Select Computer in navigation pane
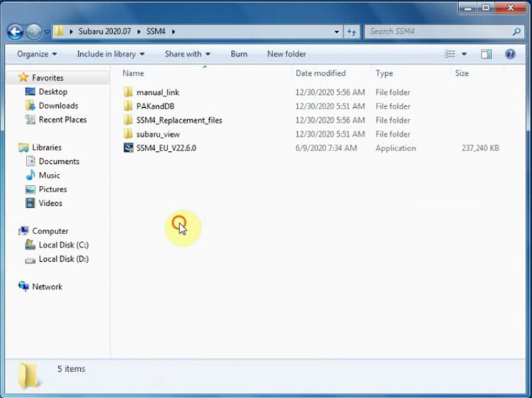Screen dimensions: 532x398 50,231
